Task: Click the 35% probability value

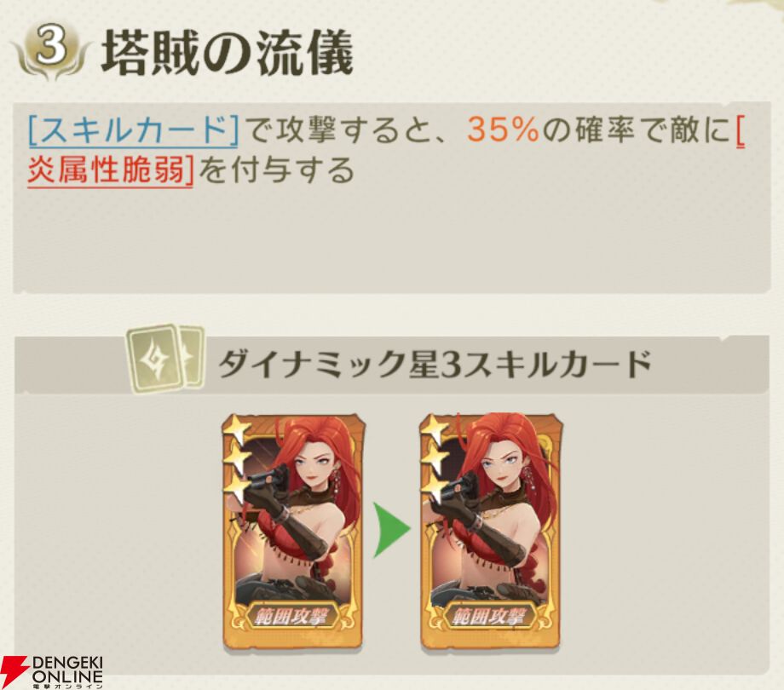Action: (504, 130)
